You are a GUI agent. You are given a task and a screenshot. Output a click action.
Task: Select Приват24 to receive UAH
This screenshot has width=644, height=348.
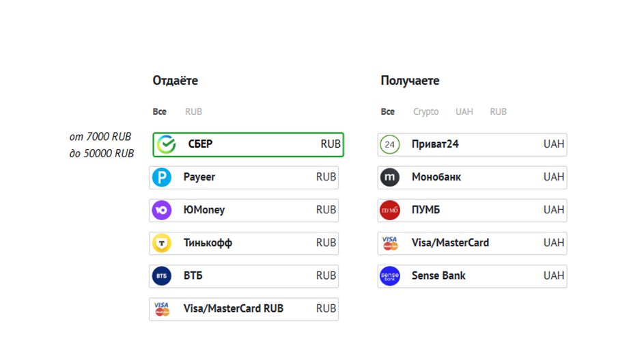click(x=473, y=144)
